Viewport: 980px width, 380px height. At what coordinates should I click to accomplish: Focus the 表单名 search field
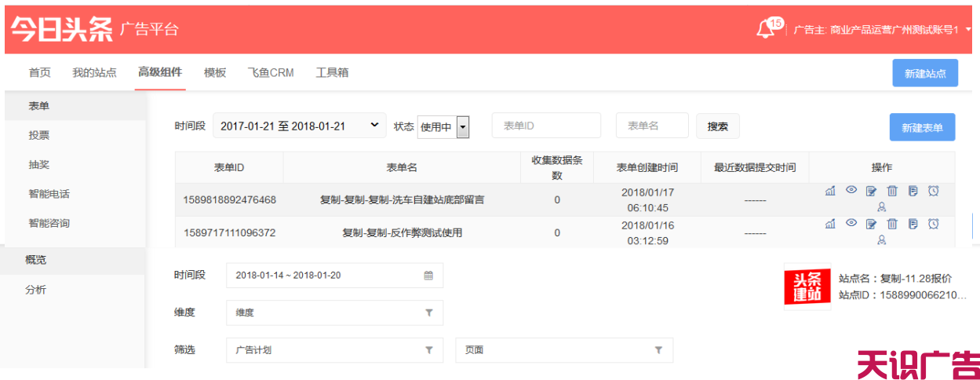[x=652, y=126]
